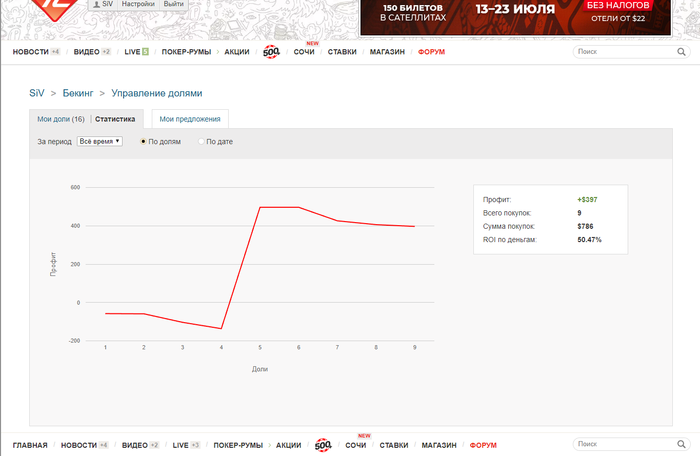Go to НОВОСТИ in top navigation
This screenshot has width=700, height=456.
30,52
